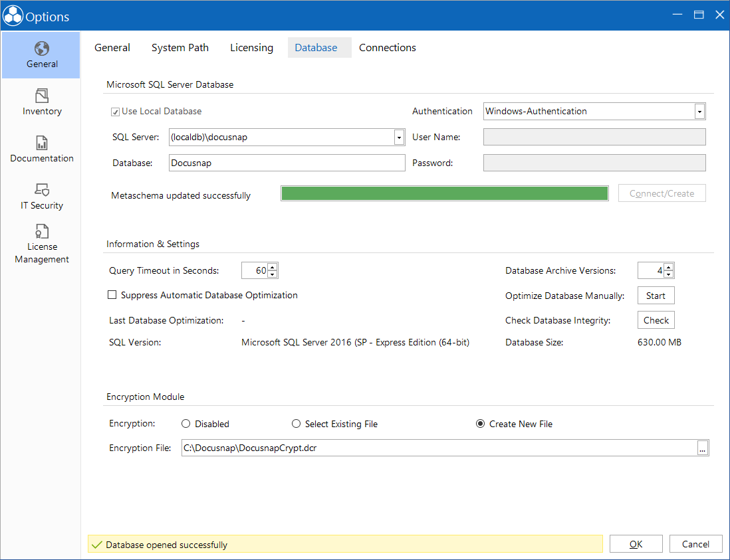Decrease Query Timeout value

click(273, 274)
